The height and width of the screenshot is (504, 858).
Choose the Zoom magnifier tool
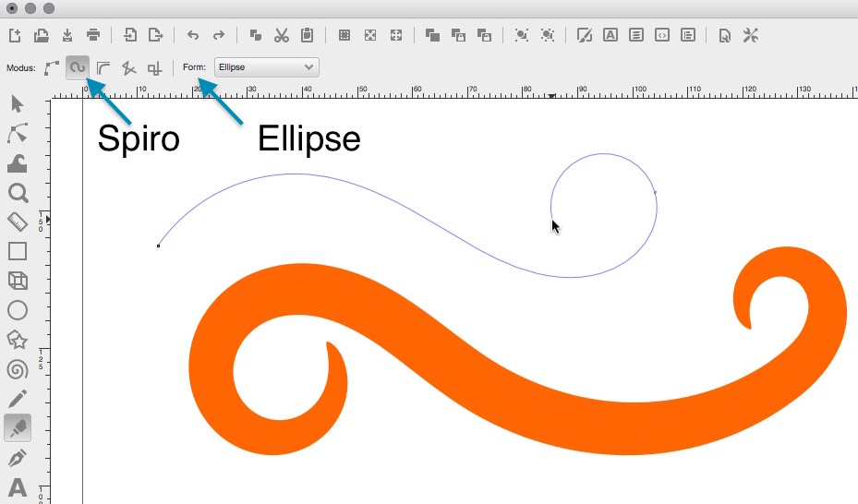(x=17, y=193)
